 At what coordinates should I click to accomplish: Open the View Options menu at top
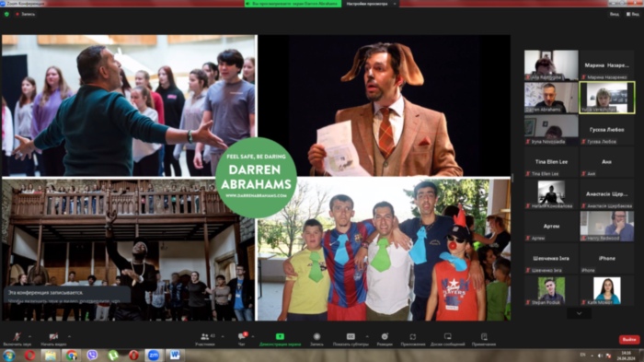(x=372, y=4)
